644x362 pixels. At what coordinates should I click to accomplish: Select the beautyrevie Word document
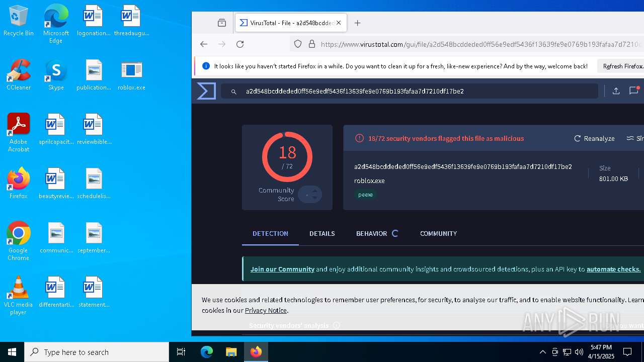pyautogui.click(x=56, y=184)
